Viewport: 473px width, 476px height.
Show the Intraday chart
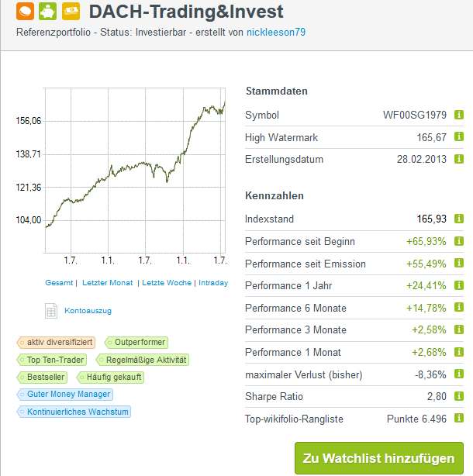click(213, 283)
